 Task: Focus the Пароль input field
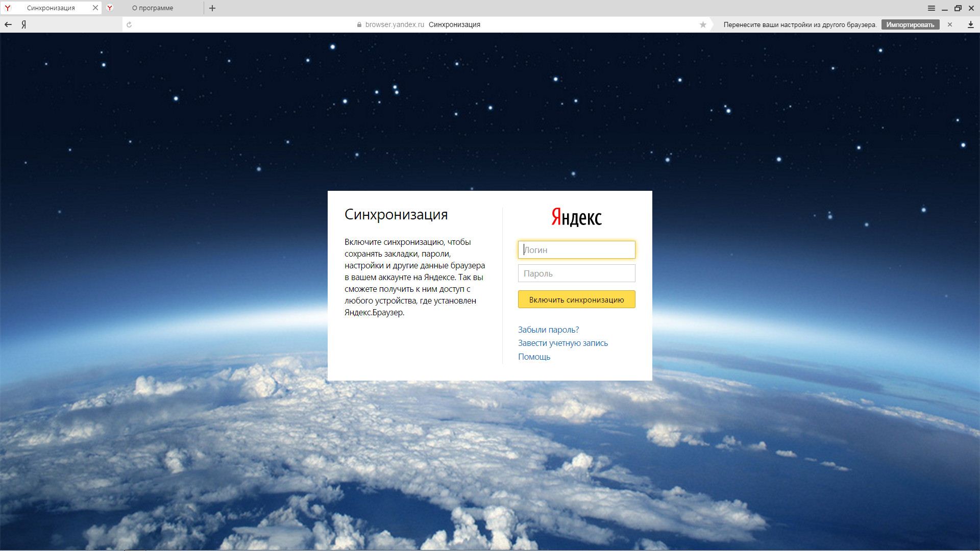click(x=577, y=273)
